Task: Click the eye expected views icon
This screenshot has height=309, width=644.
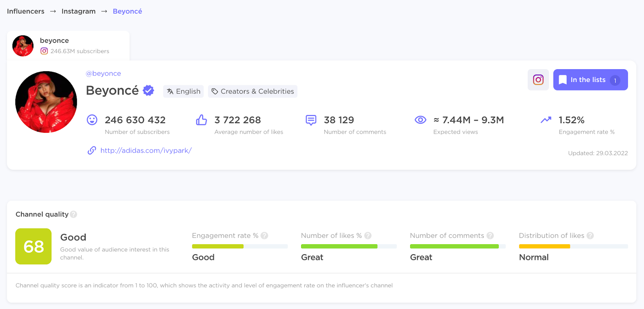Action: click(x=420, y=120)
